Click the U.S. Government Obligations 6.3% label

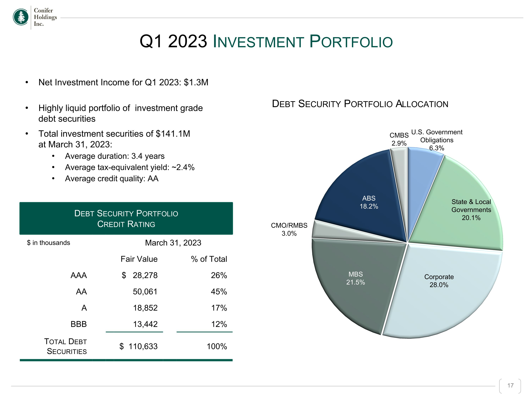[437, 140]
